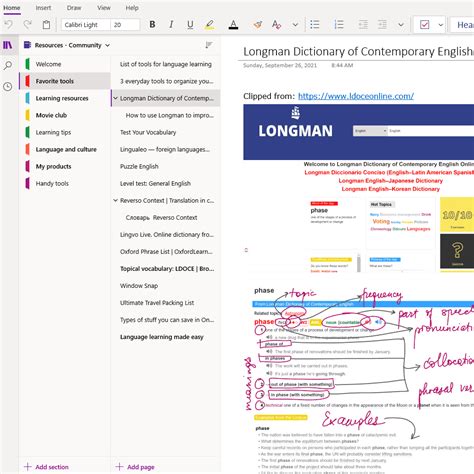Click the Undo arrow icon

click(x=9, y=24)
